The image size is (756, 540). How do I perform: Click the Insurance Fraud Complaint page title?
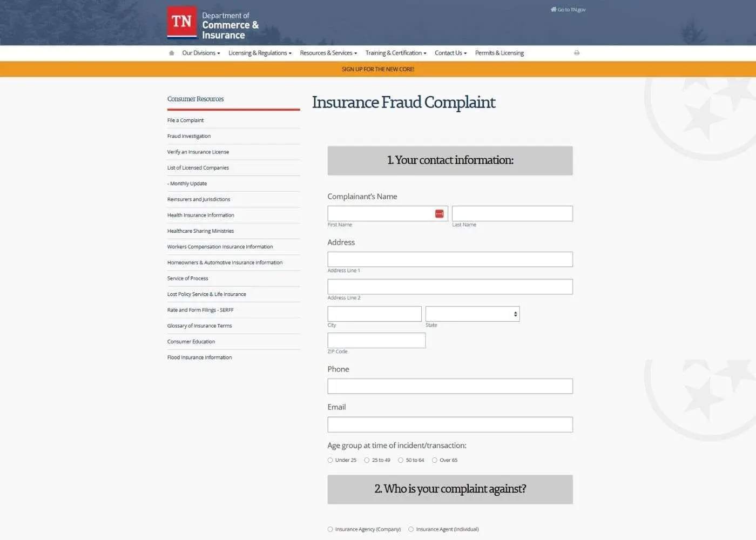tap(403, 102)
